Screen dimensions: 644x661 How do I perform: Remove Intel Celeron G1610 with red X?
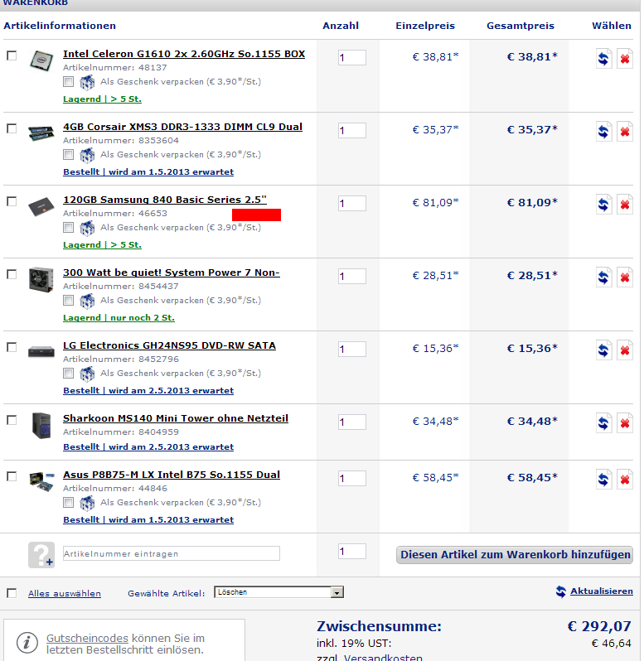625,58
